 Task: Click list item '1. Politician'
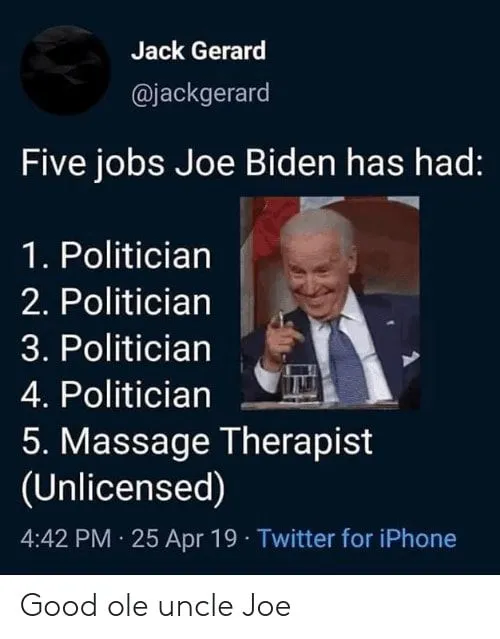pos(117,256)
